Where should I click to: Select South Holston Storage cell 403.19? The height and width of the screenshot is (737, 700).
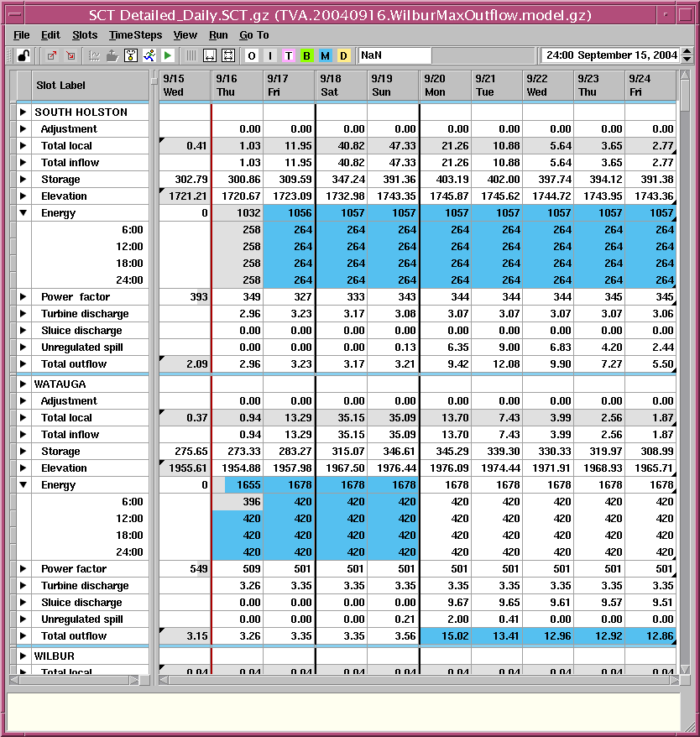point(445,180)
